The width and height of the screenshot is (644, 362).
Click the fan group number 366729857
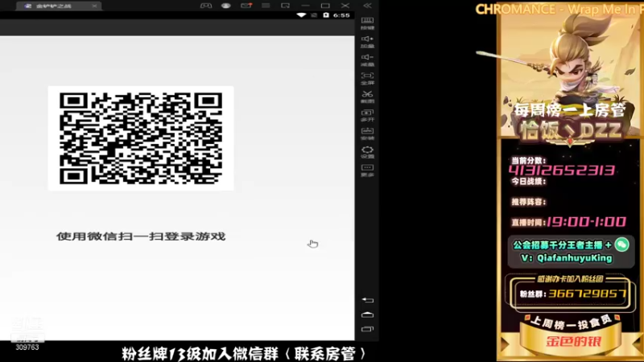coord(588,294)
